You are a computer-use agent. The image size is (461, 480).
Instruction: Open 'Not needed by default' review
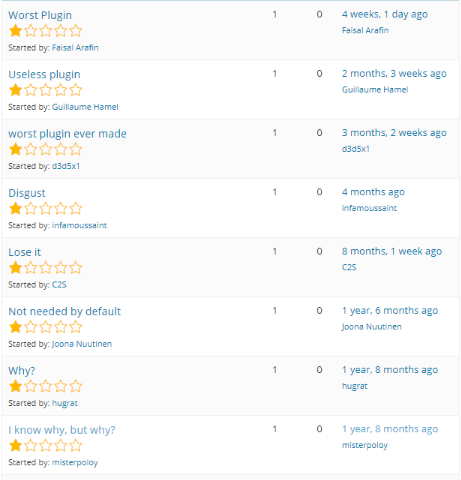point(64,311)
